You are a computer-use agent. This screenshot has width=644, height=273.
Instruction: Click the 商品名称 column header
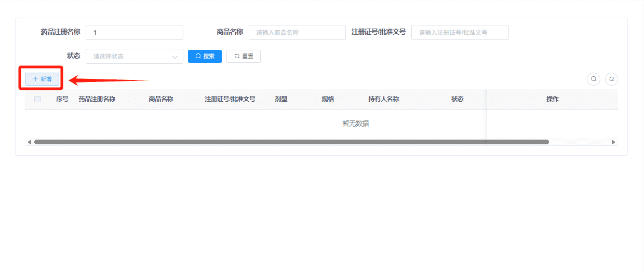click(x=160, y=99)
